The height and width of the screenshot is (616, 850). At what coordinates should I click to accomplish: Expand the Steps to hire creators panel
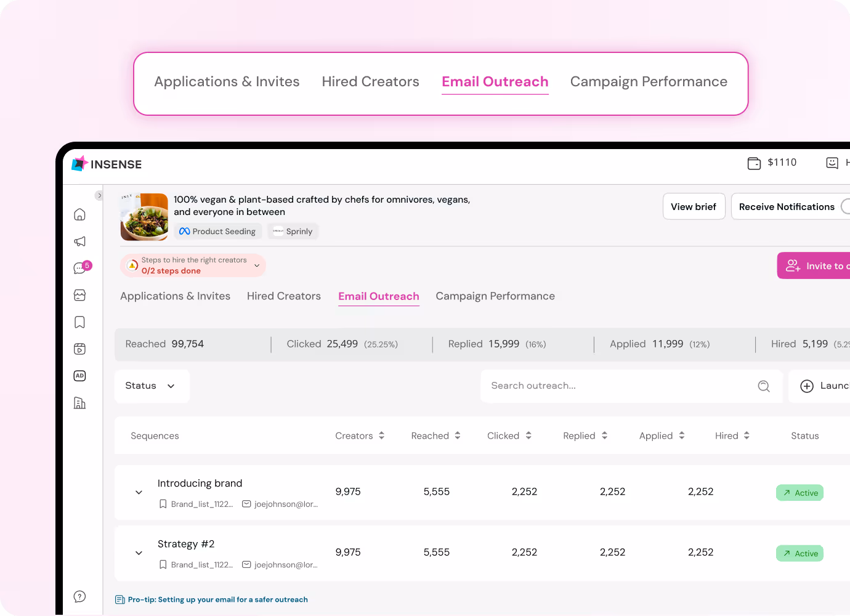[x=257, y=265]
